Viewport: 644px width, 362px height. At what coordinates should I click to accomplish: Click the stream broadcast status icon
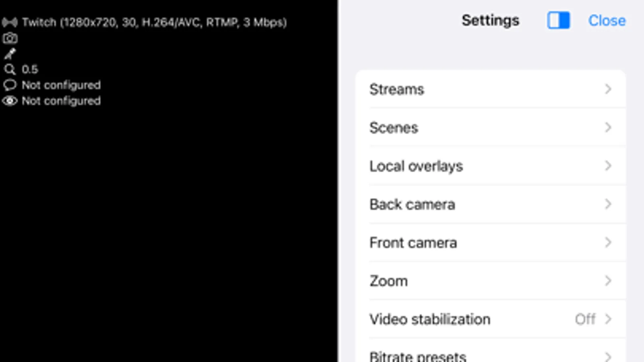10,22
